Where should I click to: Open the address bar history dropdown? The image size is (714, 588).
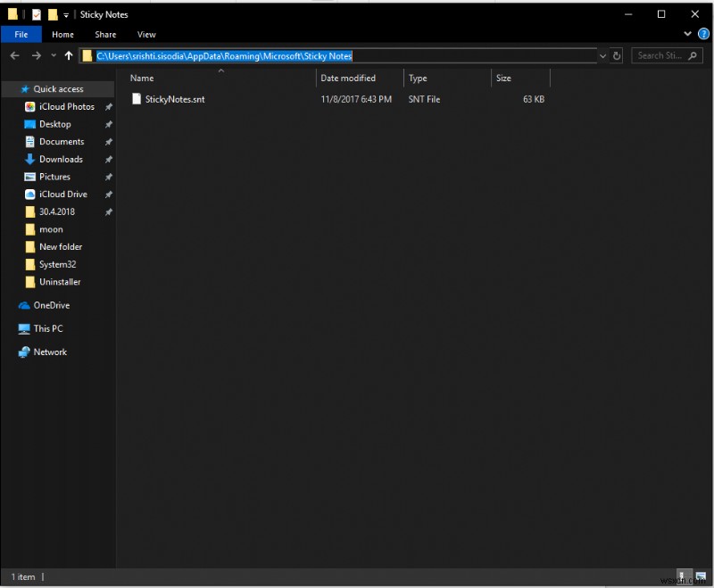[603, 55]
